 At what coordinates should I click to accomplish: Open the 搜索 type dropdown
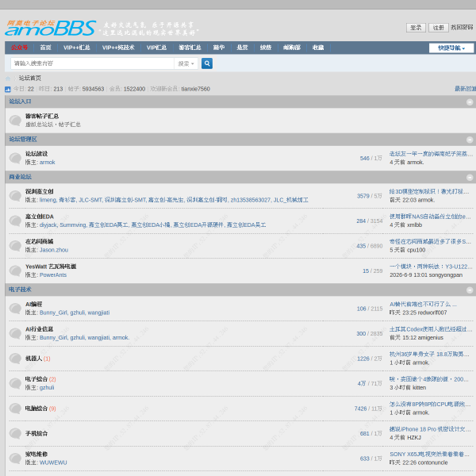click(x=186, y=63)
